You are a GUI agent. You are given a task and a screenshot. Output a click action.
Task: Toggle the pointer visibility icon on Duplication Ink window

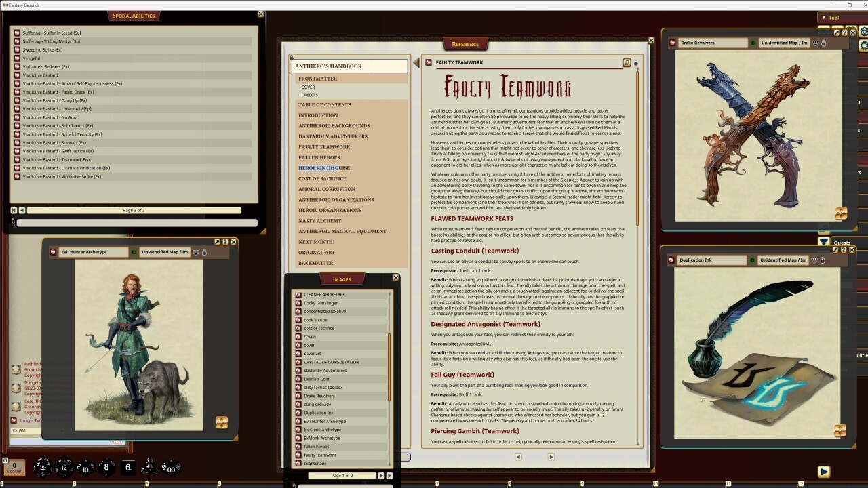pyautogui.click(x=823, y=260)
